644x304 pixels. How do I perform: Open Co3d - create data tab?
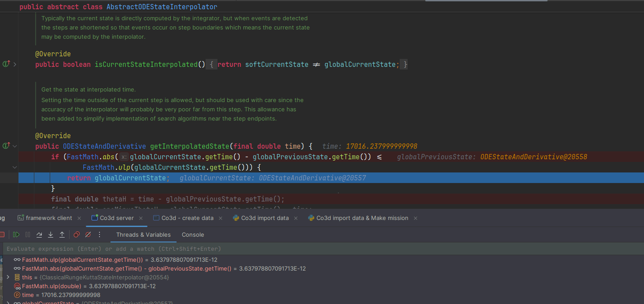pos(188,218)
